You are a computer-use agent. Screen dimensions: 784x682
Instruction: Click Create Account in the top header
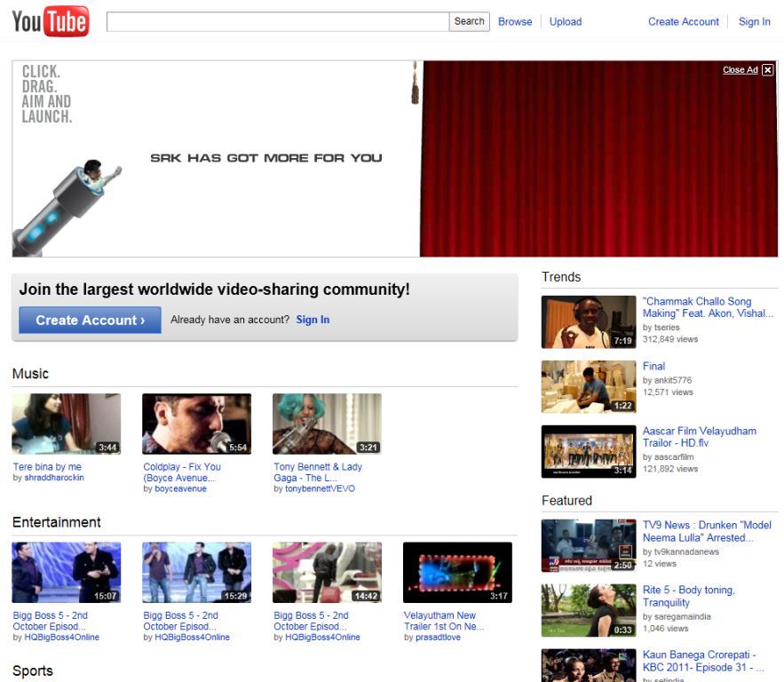[x=684, y=21]
